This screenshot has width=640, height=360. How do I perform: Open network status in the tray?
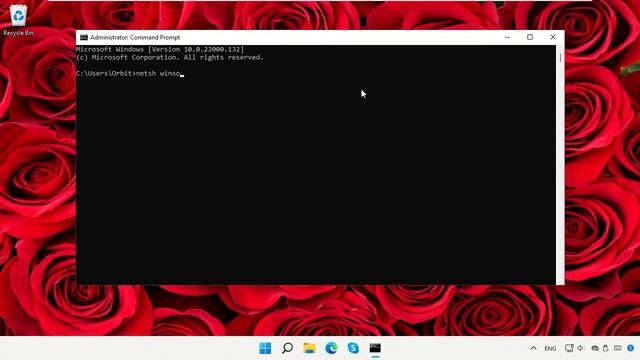point(569,348)
